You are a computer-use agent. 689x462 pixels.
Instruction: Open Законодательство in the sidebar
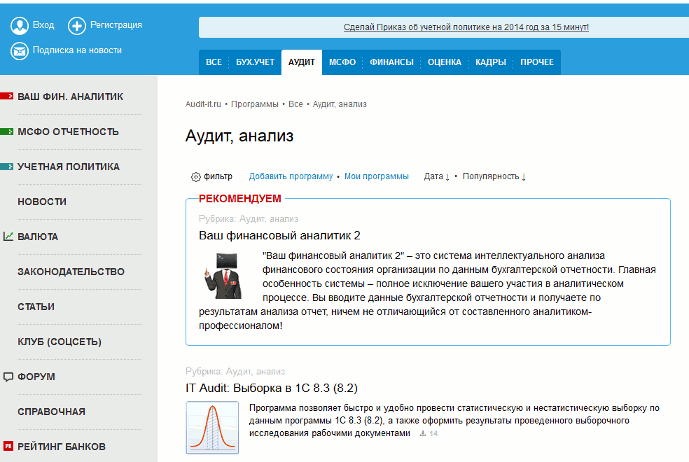[x=70, y=272]
